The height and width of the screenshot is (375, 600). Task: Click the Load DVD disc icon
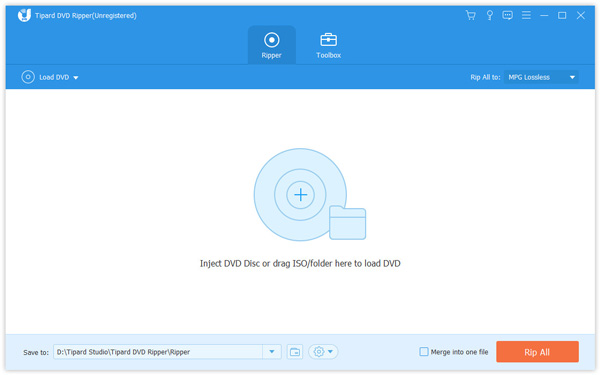point(28,77)
